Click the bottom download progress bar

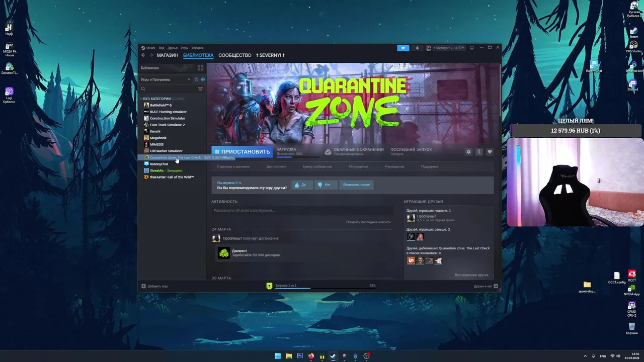tap(325, 288)
